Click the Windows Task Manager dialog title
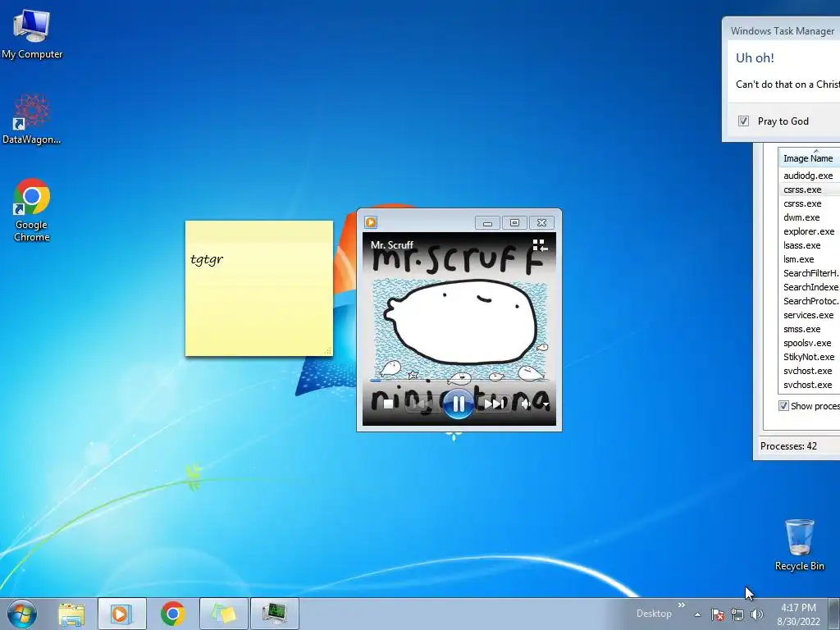The image size is (840, 630). [783, 31]
